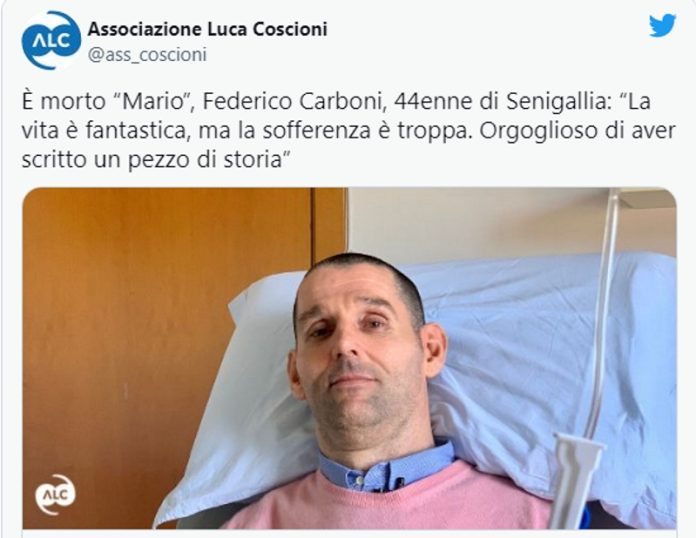Open the tweet photo of the man
The height and width of the screenshot is (538, 696).
coord(349,358)
